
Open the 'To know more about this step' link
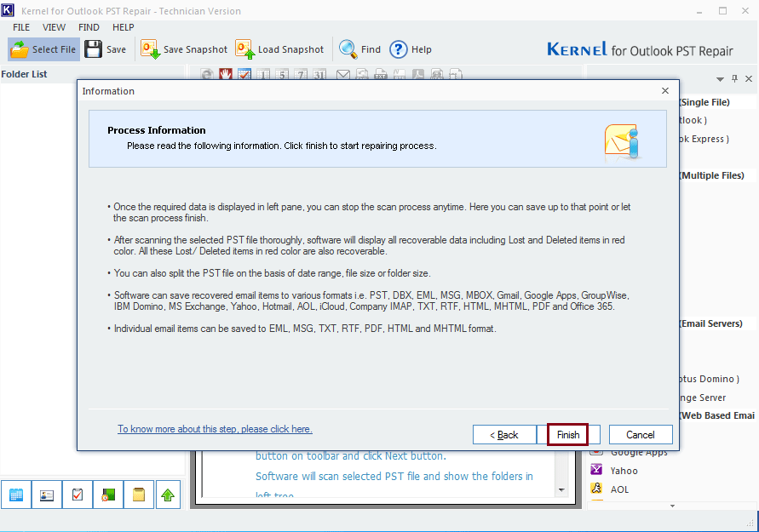click(x=215, y=429)
